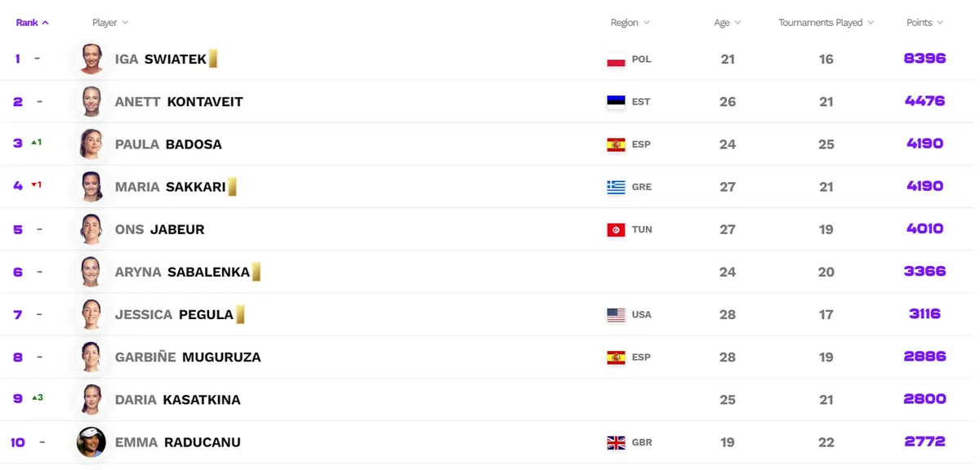Expand the Region column filter

pos(630,23)
